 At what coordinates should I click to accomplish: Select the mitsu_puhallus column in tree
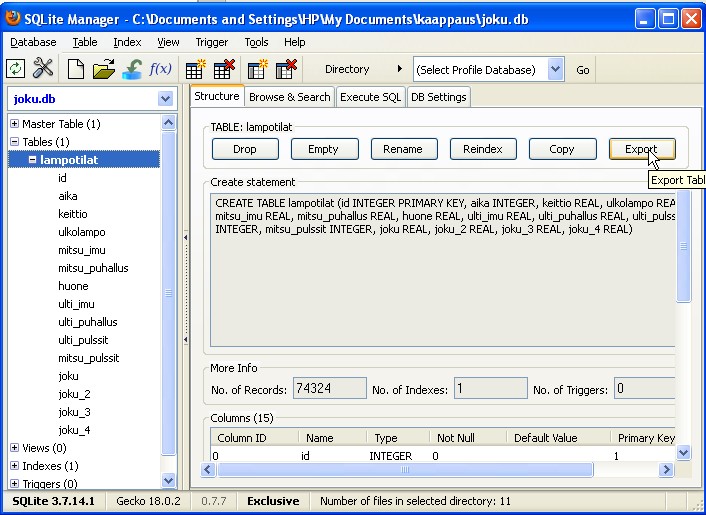(93, 268)
